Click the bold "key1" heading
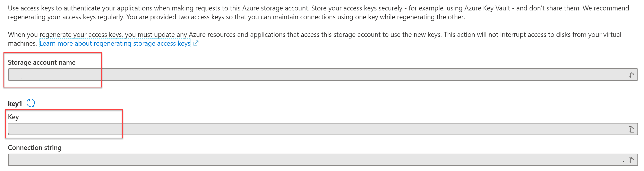This screenshot has width=644, height=171. (x=15, y=103)
